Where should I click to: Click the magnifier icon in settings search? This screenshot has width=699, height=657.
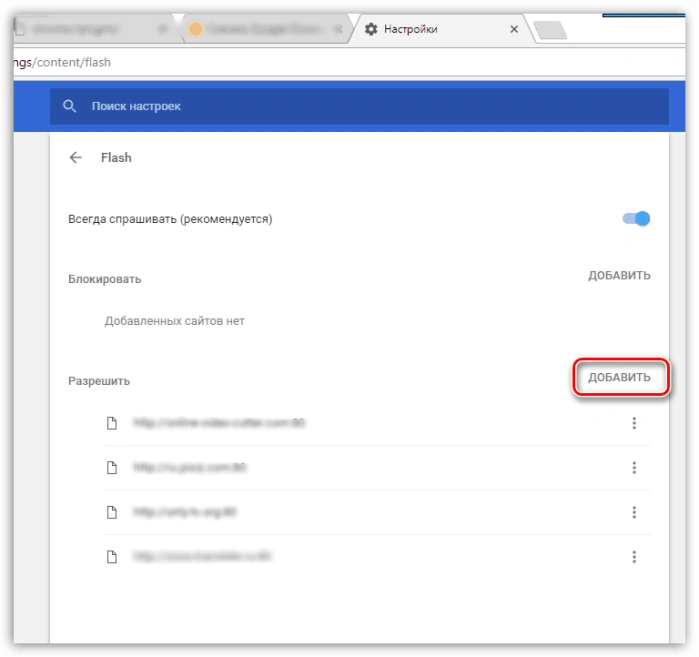click(x=69, y=106)
